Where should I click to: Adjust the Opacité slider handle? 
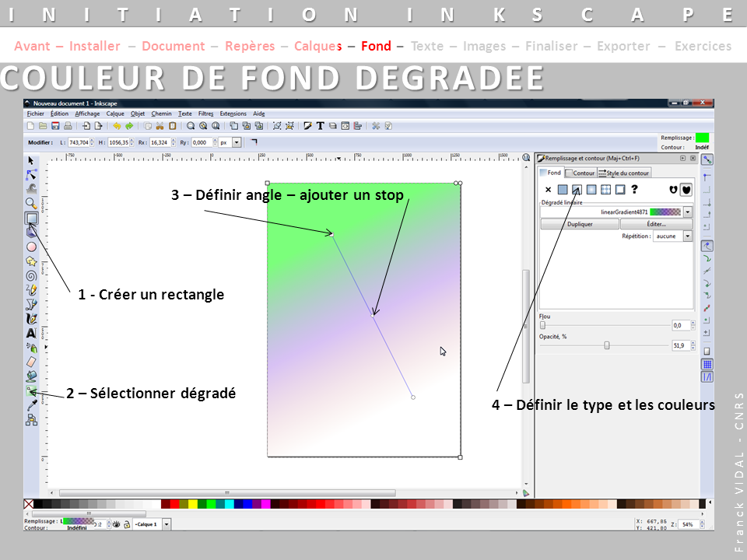(x=607, y=345)
